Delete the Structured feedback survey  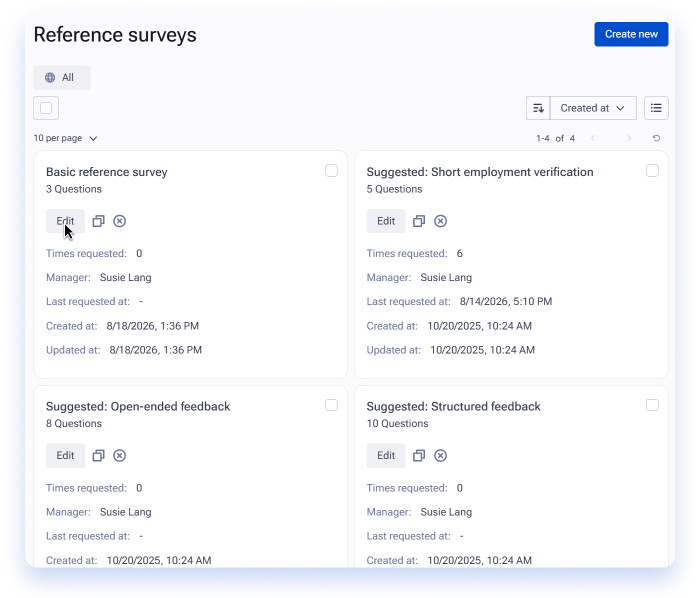coord(440,456)
